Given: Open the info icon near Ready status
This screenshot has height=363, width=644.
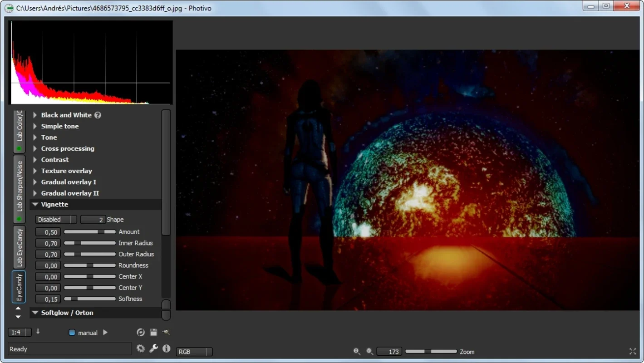Looking at the screenshot, I should click(x=167, y=348).
